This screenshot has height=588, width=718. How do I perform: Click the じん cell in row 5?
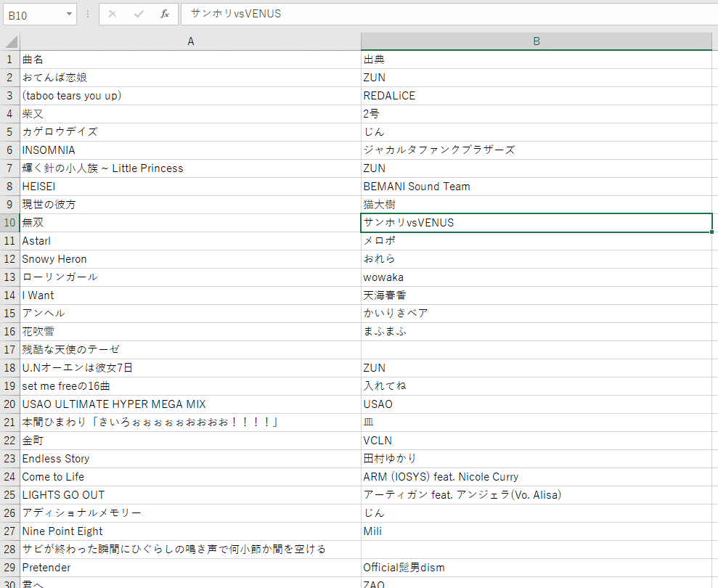coord(537,132)
